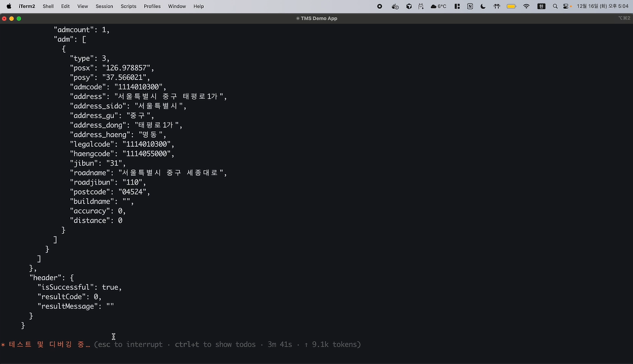Open Control Center

[x=567, y=6]
